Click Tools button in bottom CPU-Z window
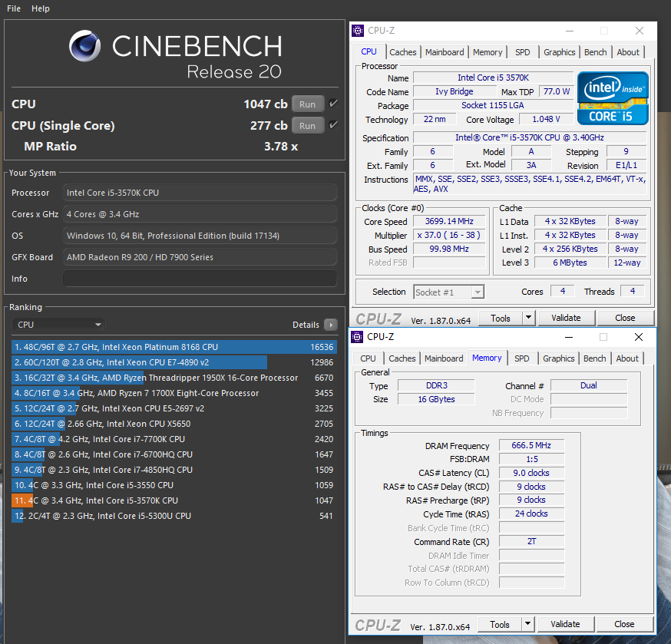The image size is (671, 644). [499, 624]
